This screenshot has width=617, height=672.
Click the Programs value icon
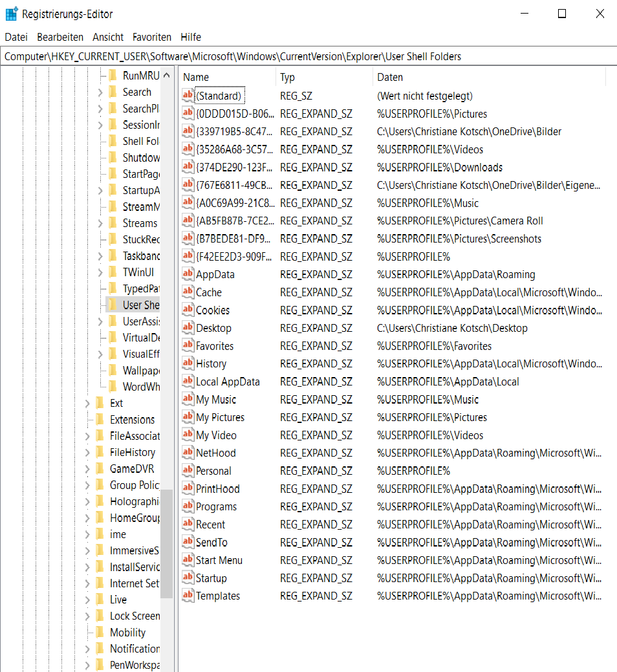click(188, 506)
